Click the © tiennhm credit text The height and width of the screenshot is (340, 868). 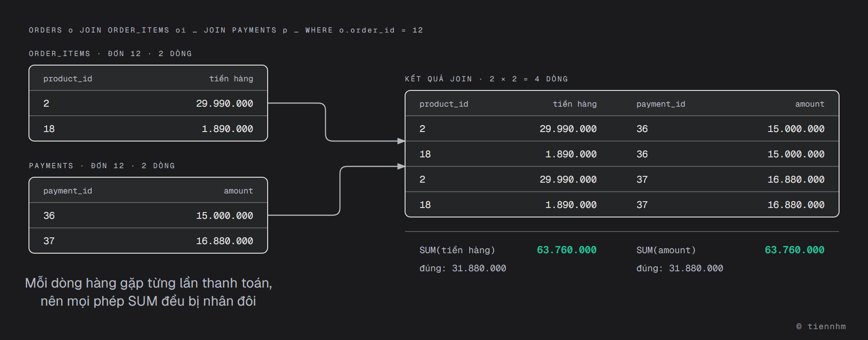[x=821, y=326]
